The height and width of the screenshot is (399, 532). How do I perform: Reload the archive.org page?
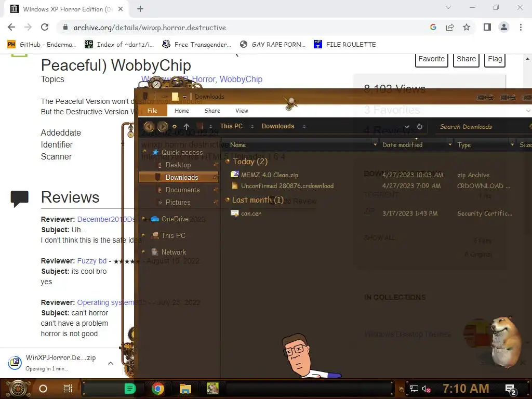(x=45, y=28)
